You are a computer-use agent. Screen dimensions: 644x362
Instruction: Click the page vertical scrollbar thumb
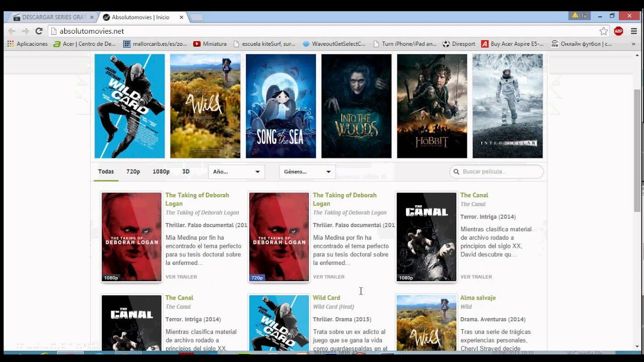coord(637,151)
